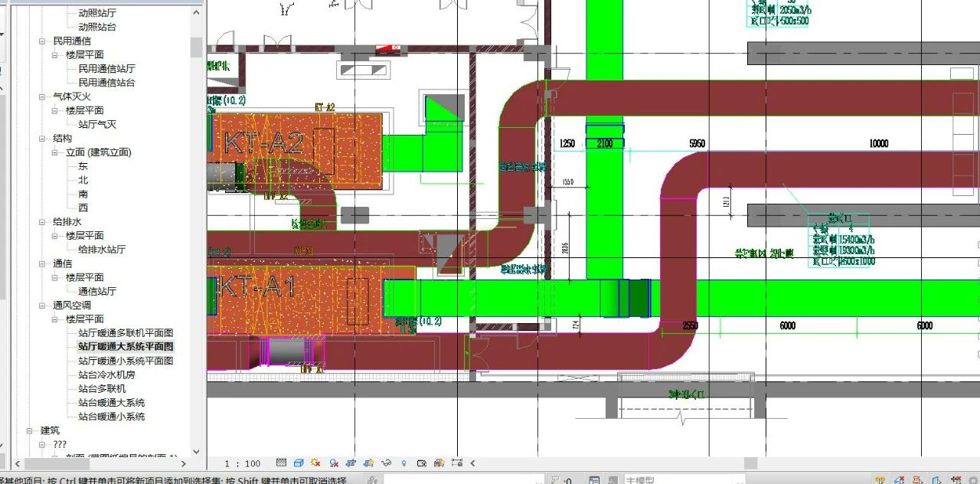
Task: Collapse the 通风空调 tree node
Action: [x=43, y=306]
